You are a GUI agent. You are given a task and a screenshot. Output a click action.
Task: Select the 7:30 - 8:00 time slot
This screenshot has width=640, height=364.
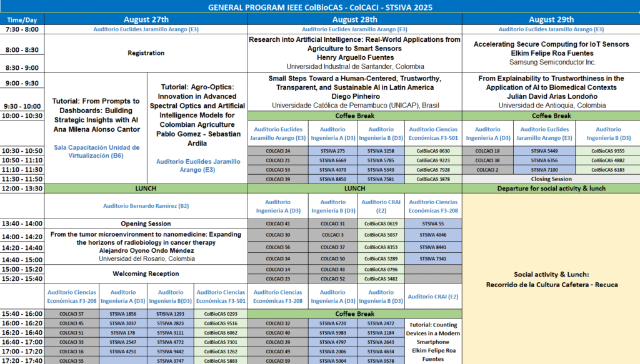coord(22,29)
